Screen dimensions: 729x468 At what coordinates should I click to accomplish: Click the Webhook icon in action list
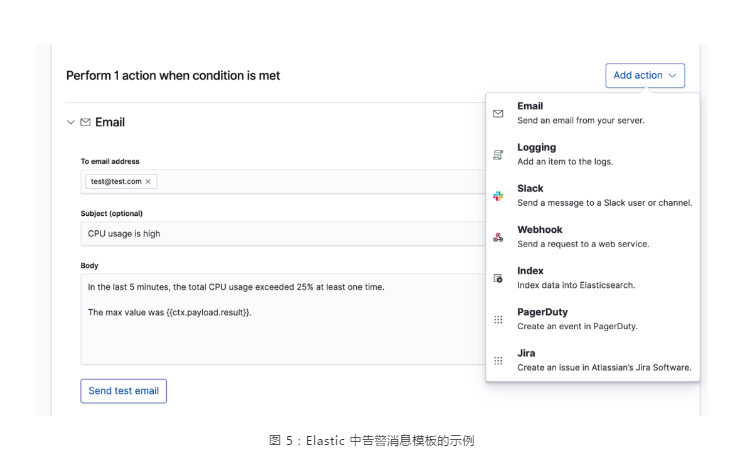tap(498, 237)
